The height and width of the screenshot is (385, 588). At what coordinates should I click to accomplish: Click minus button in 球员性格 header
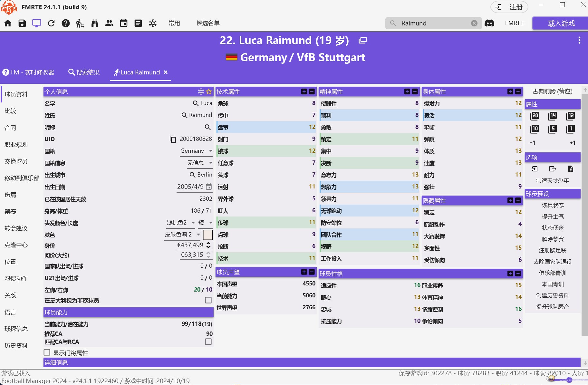pos(518,274)
